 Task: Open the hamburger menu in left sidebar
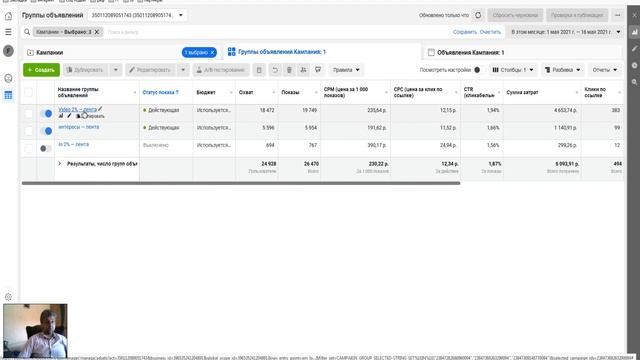tap(8, 32)
